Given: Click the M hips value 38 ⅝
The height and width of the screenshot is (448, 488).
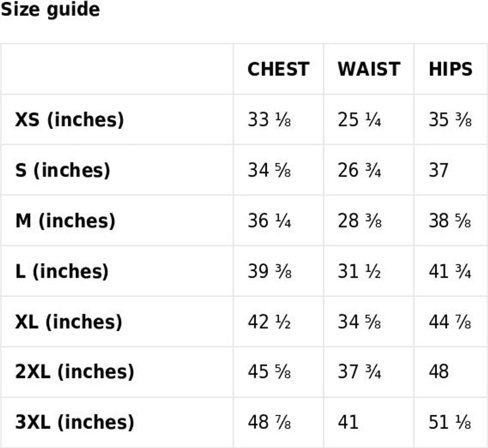Looking at the screenshot, I should (x=450, y=220).
